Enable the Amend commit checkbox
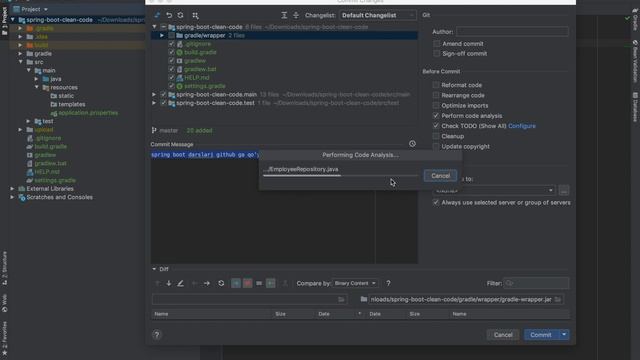 437,44
